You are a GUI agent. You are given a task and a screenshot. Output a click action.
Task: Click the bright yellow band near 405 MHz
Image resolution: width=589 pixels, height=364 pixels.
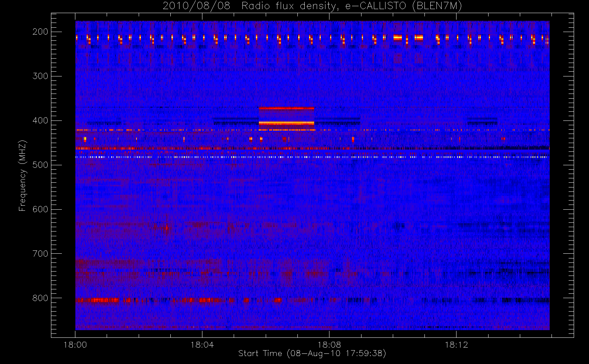click(x=286, y=123)
